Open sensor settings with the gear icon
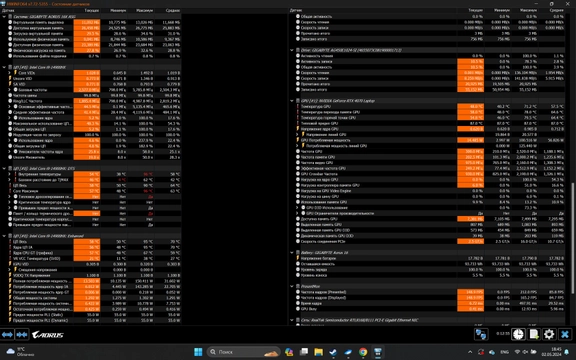The image size is (576, 360). [x=549, y=334]
